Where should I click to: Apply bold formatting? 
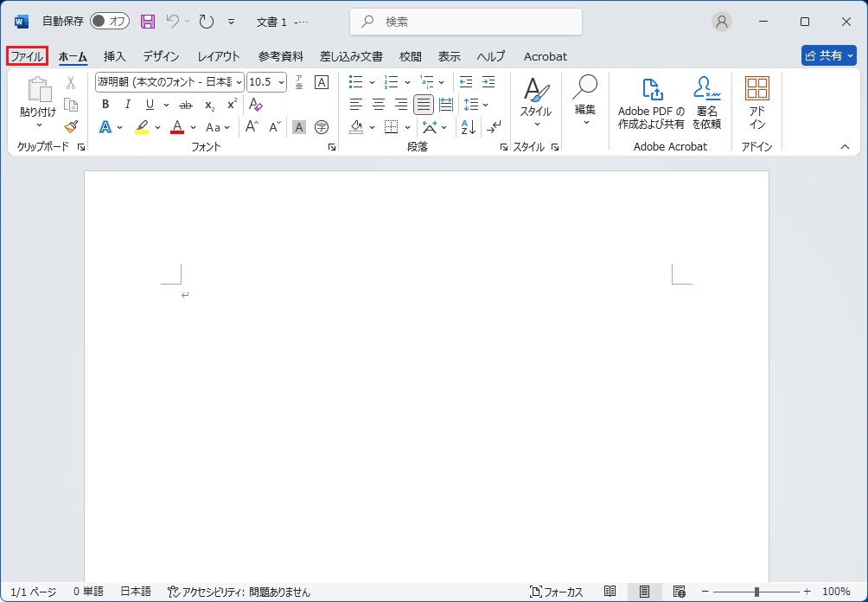105,105
